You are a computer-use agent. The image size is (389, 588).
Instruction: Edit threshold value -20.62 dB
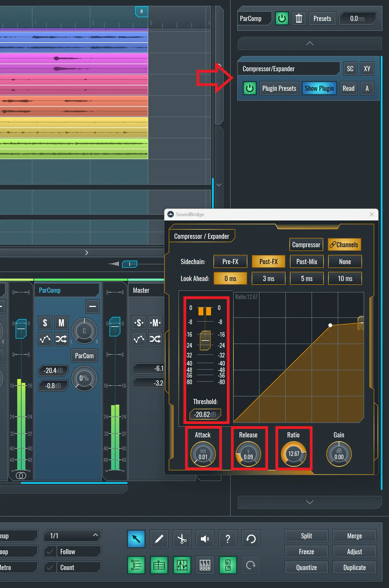[205, 414]
